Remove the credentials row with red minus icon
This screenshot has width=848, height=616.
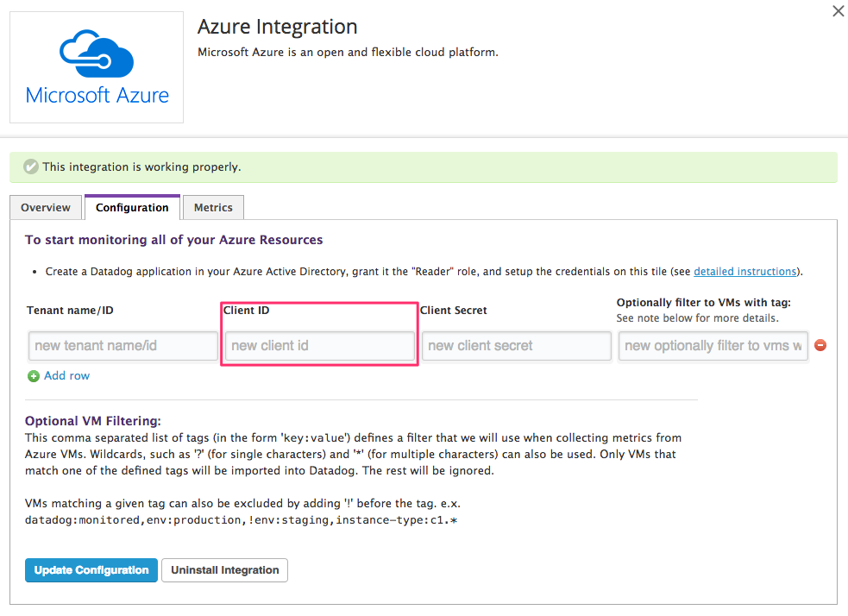820,346
